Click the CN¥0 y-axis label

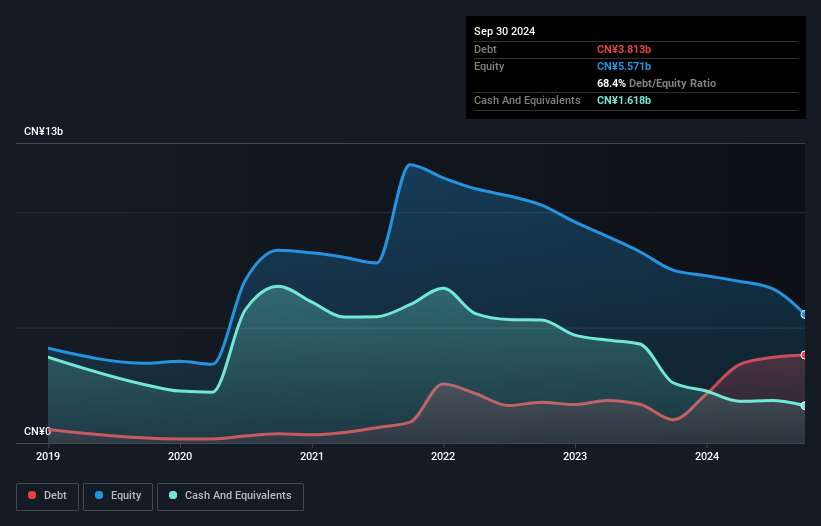pos(37,431)
